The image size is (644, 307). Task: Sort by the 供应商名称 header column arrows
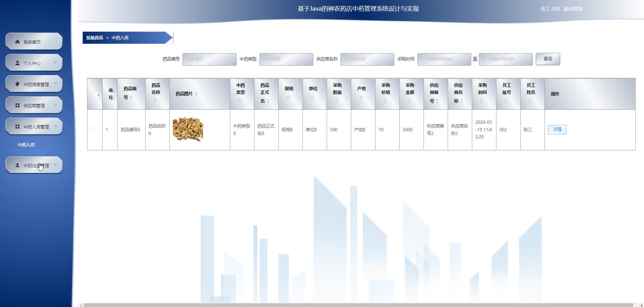462,101
